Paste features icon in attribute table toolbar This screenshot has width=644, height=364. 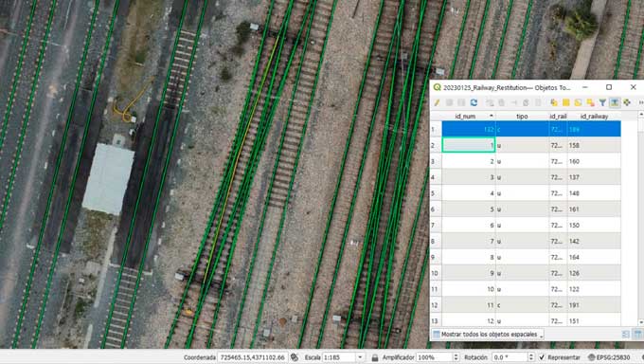tap(538, 102)
